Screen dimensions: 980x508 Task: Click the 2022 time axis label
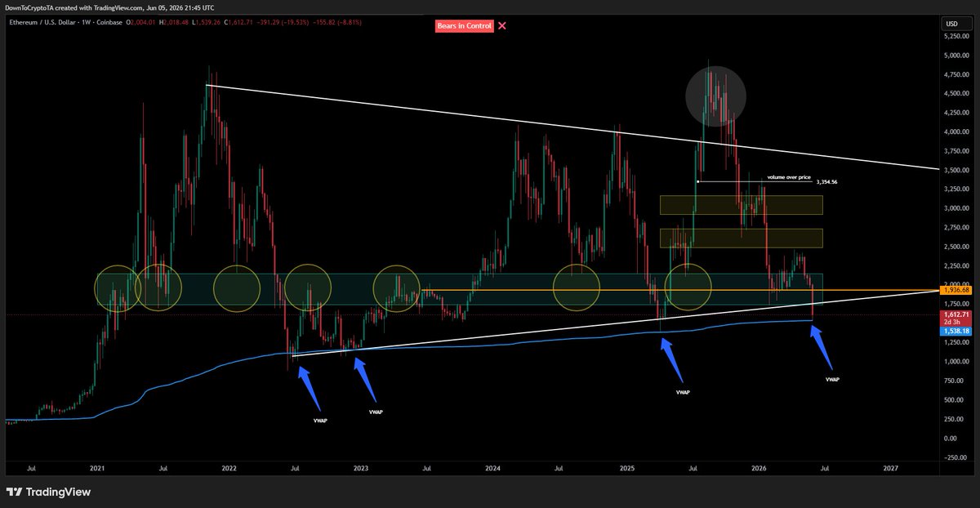pyautogui.click(x=229, y=469)
